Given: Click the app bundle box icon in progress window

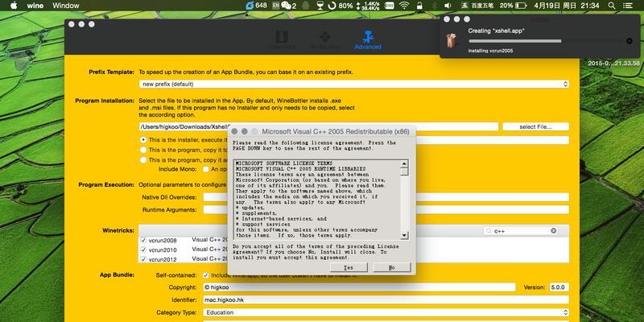Looking at the screenshot, I should pos(452,41).
